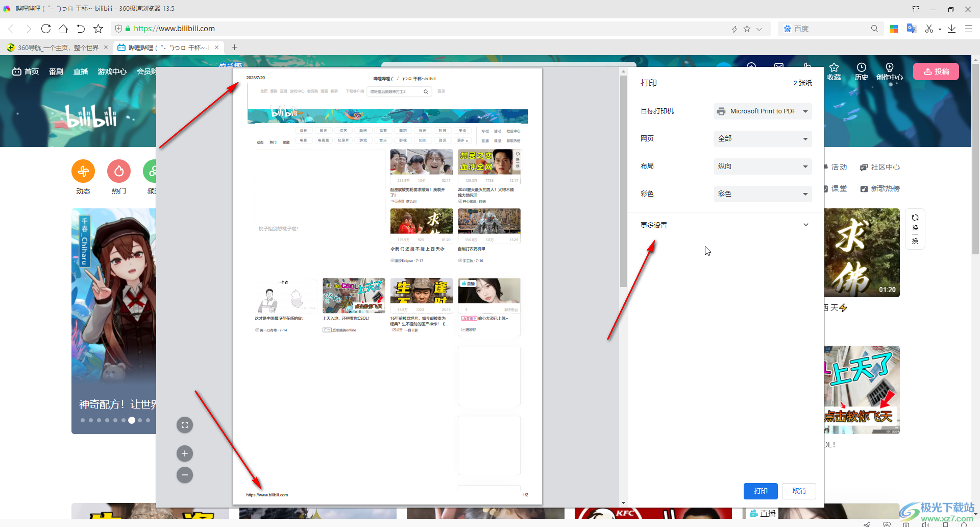Click 首页 in bilibili navigation
980x527 pixels.
click(x=26, y=71)
